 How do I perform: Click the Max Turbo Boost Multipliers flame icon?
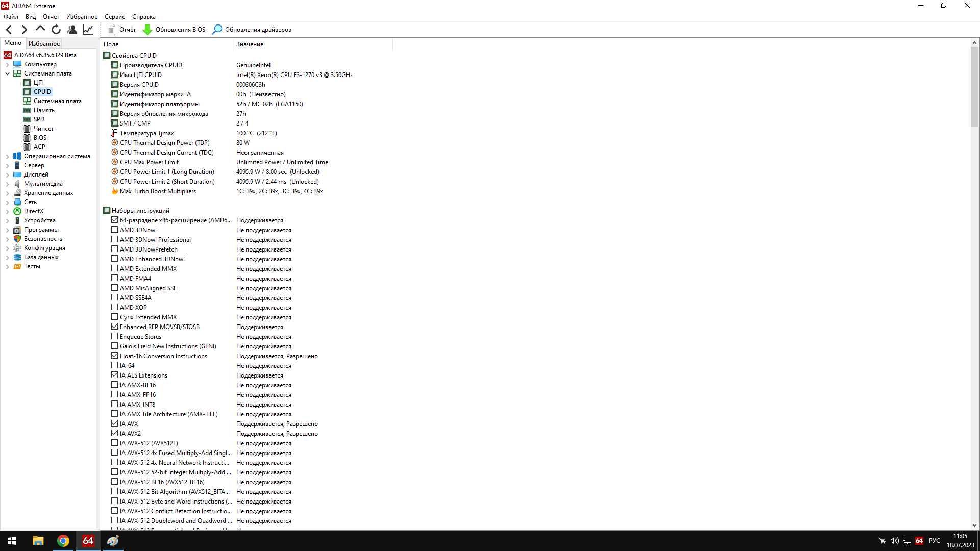click(x=114, y=191)
